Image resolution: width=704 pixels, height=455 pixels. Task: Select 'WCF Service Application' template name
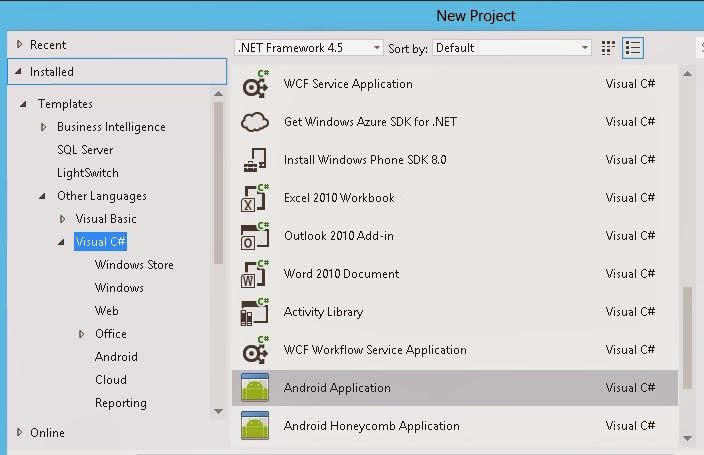[348, 84]
